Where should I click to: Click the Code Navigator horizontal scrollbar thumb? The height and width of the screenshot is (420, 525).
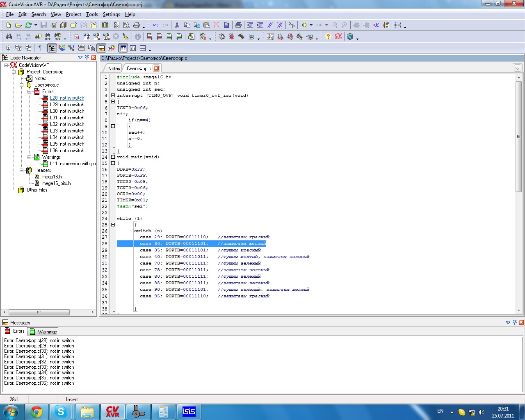pyautogui.click(x=39, y=312)
